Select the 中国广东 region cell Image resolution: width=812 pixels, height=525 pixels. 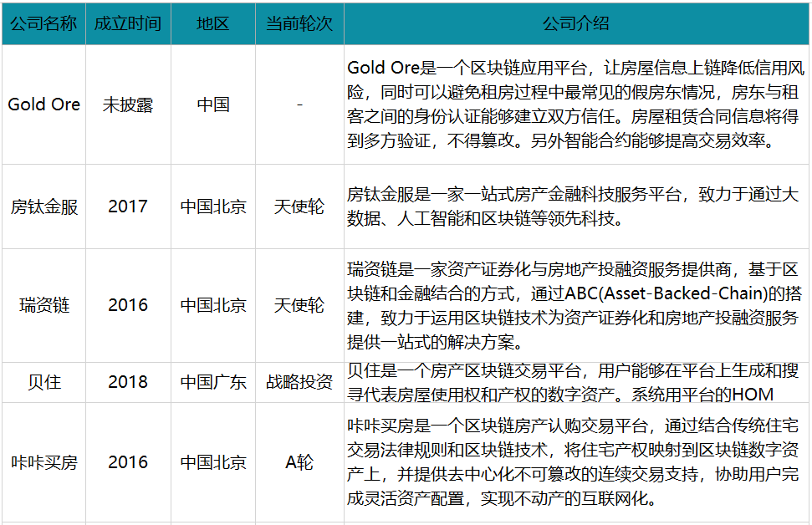coord(213,382)
